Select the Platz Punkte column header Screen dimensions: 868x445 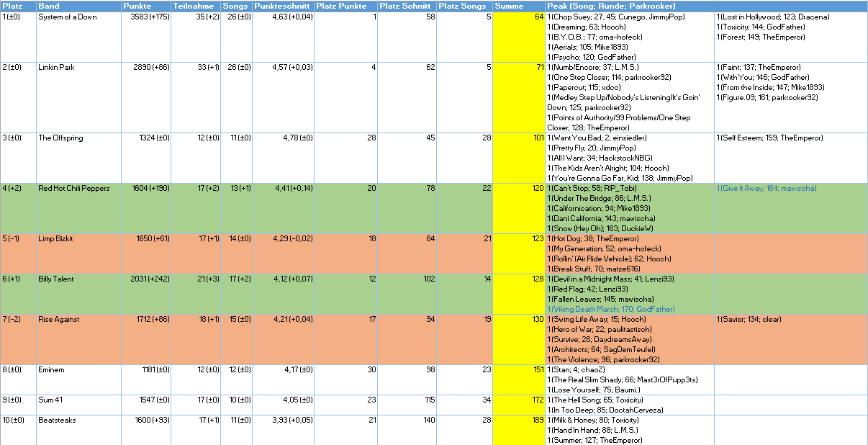tap(346, 6)
